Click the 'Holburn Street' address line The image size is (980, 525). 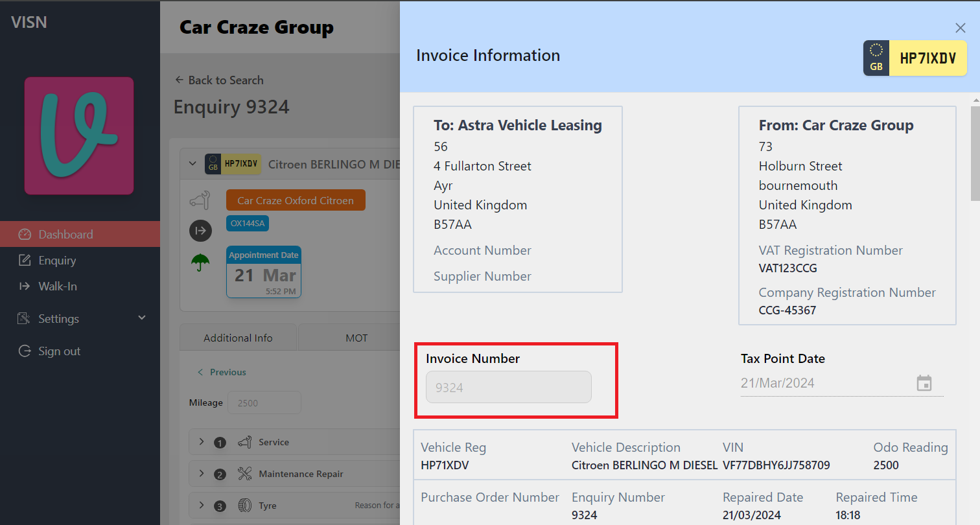(800, 166)
